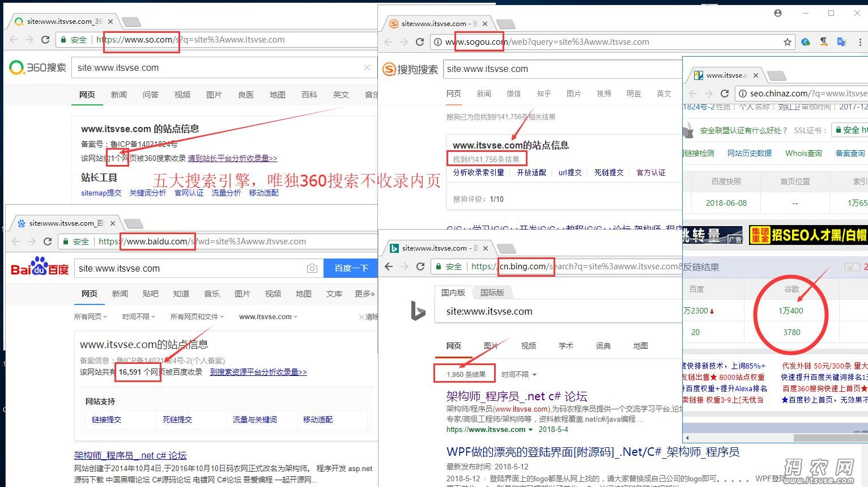Screen dimensions: 868x487
Task: Click 开放适配 link in Sogou
Action: (x=531, y=172)
